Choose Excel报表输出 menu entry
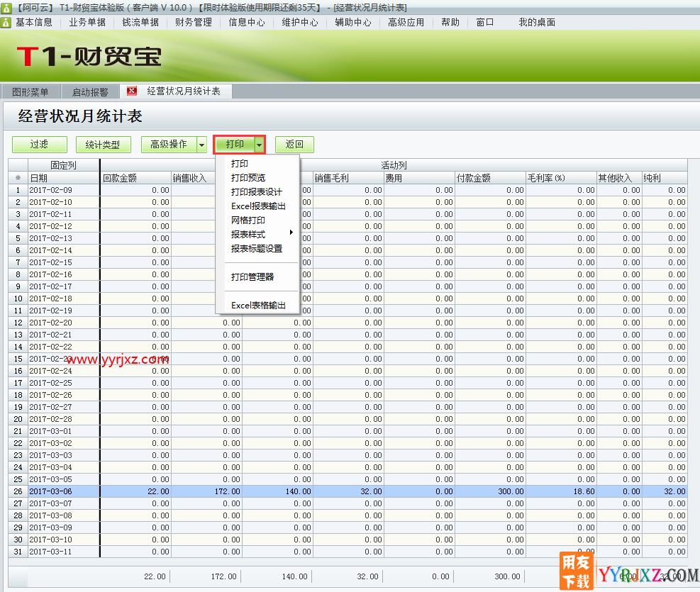Viewport: 700px width, 592px height. (x=257, y=206)
